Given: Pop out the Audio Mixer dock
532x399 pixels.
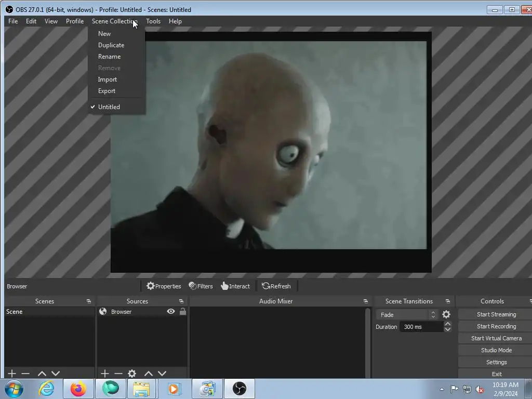Looking at the screenshot, I should [x=365, y=301].
